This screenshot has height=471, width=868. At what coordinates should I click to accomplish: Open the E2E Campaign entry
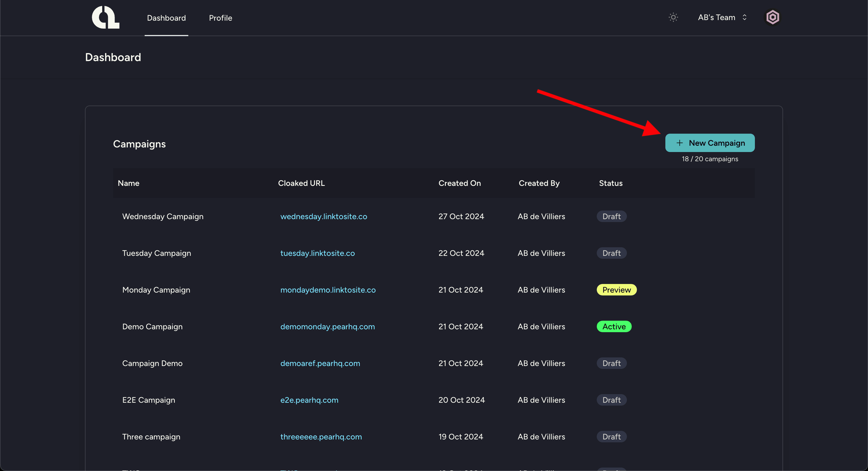click(x=149, y=400)
